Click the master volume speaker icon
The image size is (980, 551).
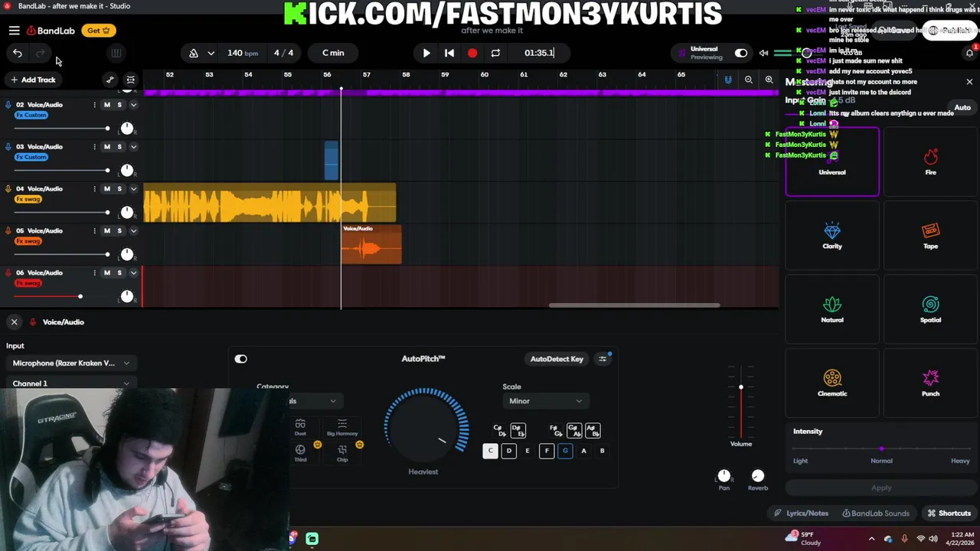(x=763, y=53)
